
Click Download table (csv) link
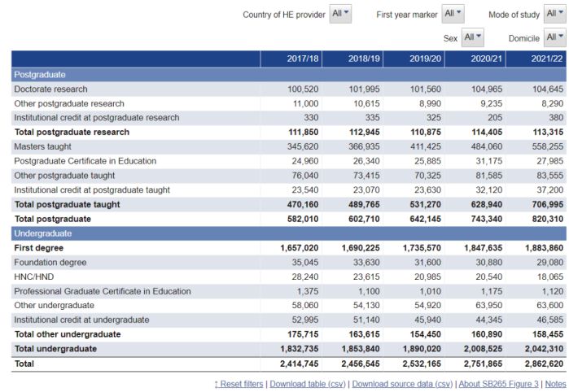[308, 384]
